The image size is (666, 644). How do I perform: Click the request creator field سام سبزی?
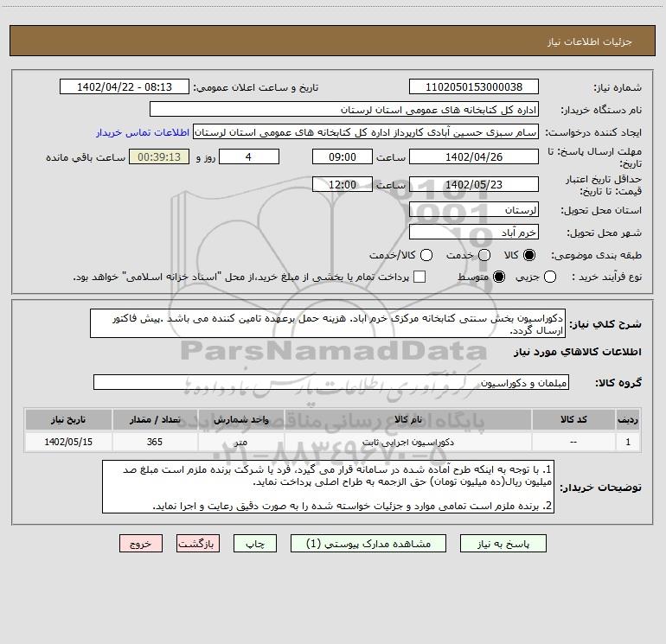pos(366,132)
